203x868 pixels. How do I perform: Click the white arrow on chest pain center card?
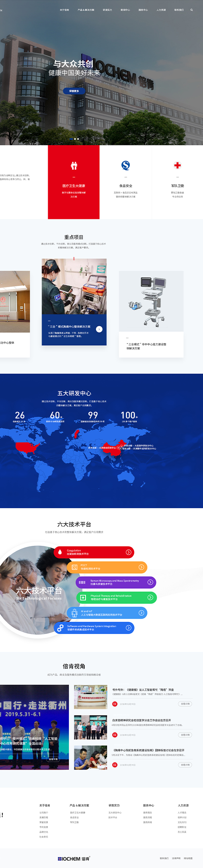click(x=99, y=329)
